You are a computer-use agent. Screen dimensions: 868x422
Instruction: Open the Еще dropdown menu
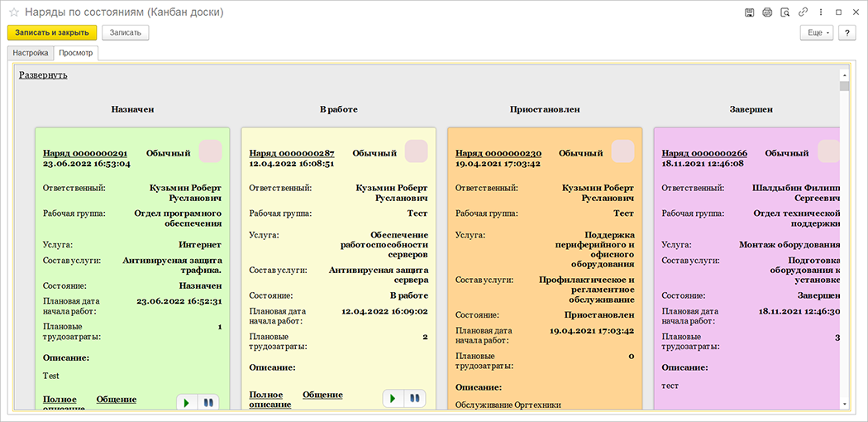click(x=817, y=32)
